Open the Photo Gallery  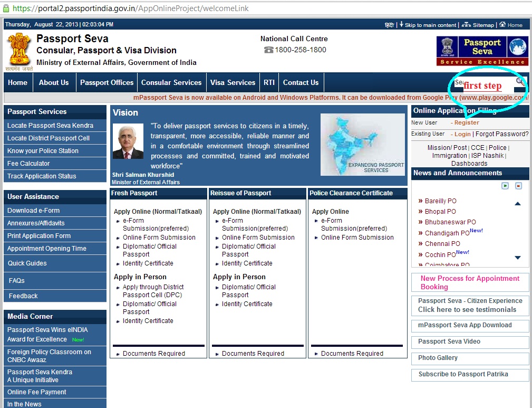pos(470,358)
